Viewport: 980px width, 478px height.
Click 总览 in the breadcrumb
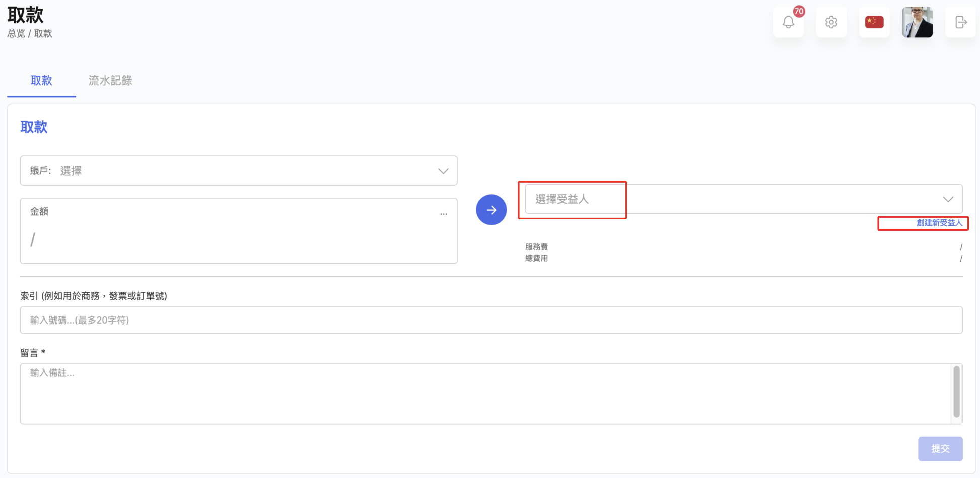(x=16, y=34)
